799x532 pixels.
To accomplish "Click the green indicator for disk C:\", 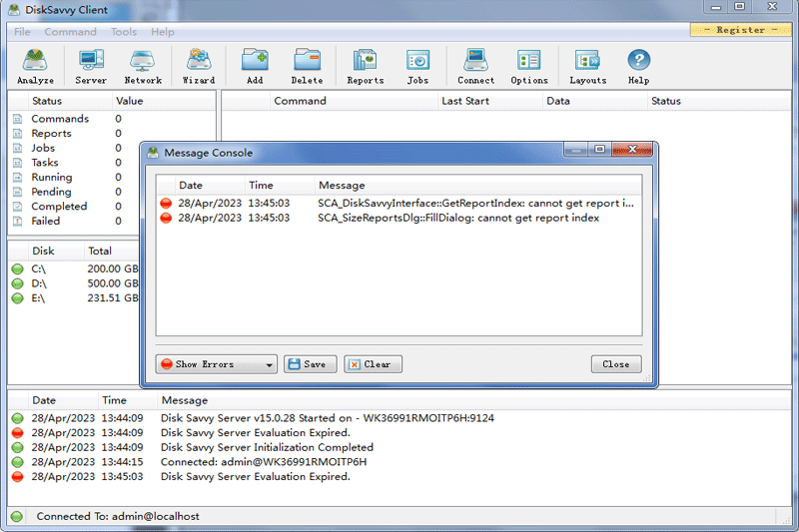I will (x=18, y=268).
